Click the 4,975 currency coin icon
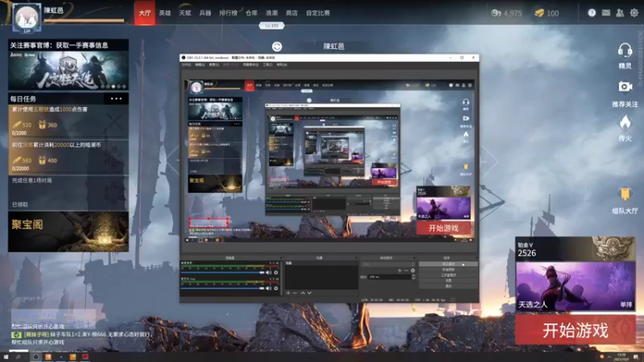Image resolution: width=644 pixels, height=362 pixels. [x=496, y=13]
